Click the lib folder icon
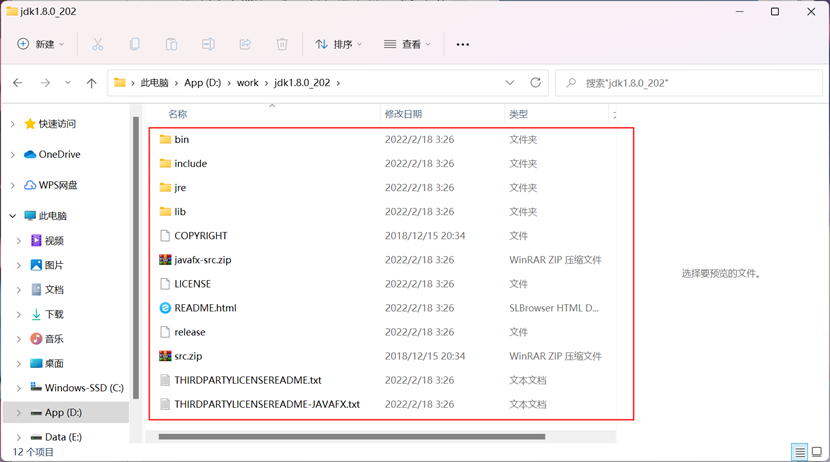The image size is (830, 462). pyautogui.click(x=165, y=212)
